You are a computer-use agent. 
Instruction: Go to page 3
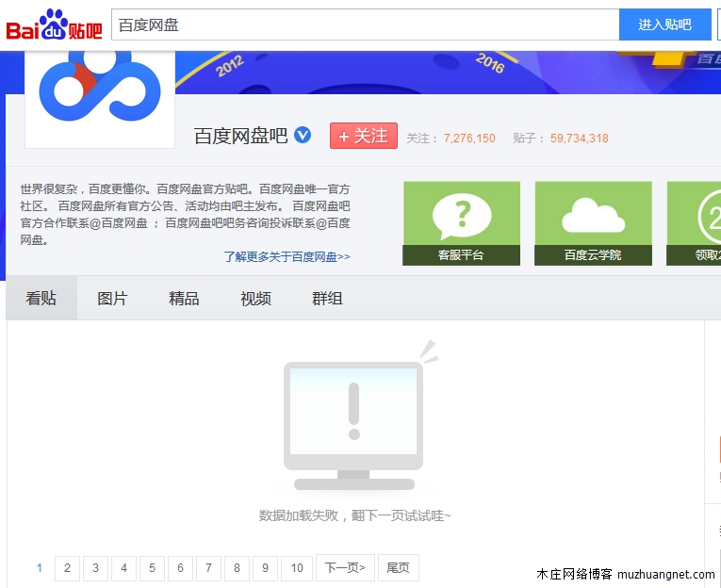point(95,568)
